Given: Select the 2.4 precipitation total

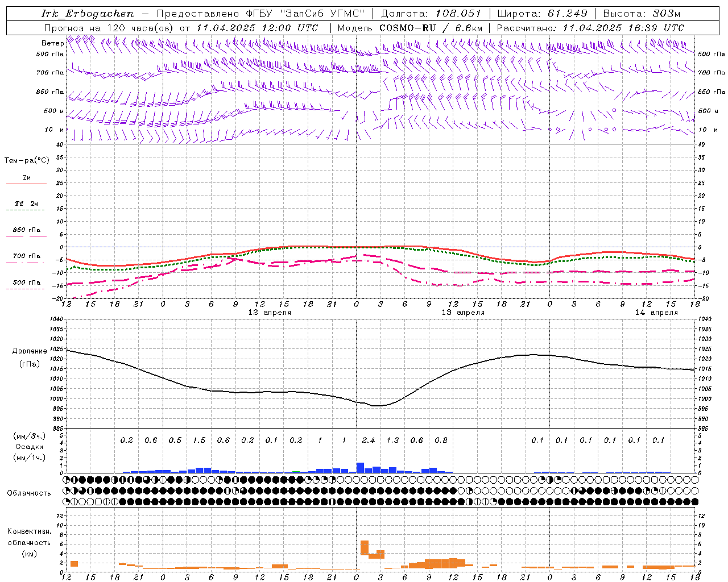Looking at the screenshot, I should coord(369,440).
